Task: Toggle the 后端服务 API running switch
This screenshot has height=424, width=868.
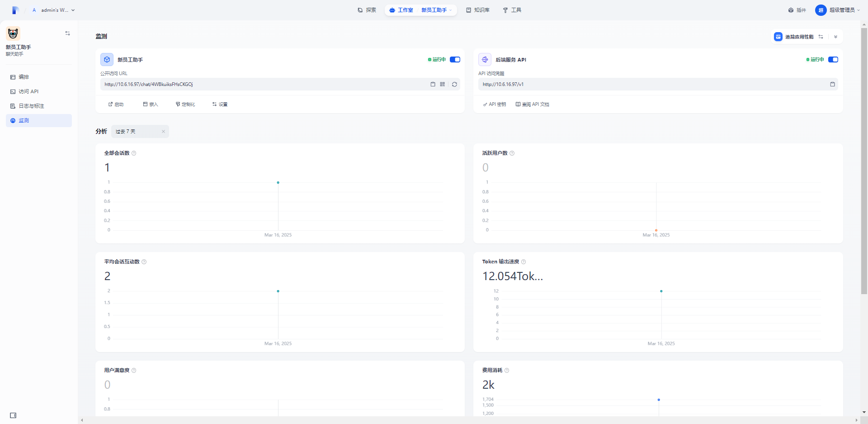Action: coord(833,59)
